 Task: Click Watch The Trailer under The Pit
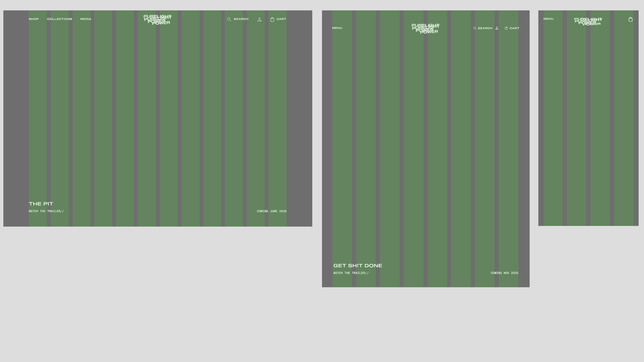coord(46,211)
